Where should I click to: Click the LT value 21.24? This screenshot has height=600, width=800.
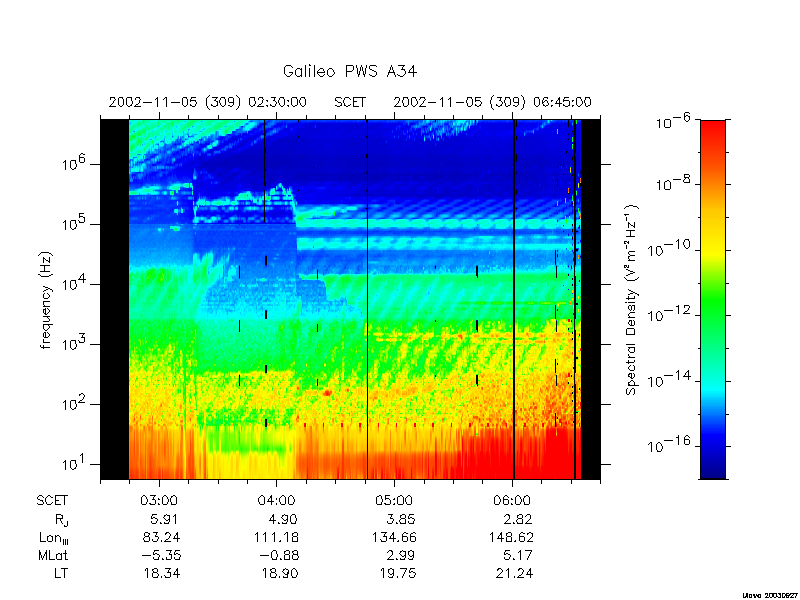tap(514, 573)
